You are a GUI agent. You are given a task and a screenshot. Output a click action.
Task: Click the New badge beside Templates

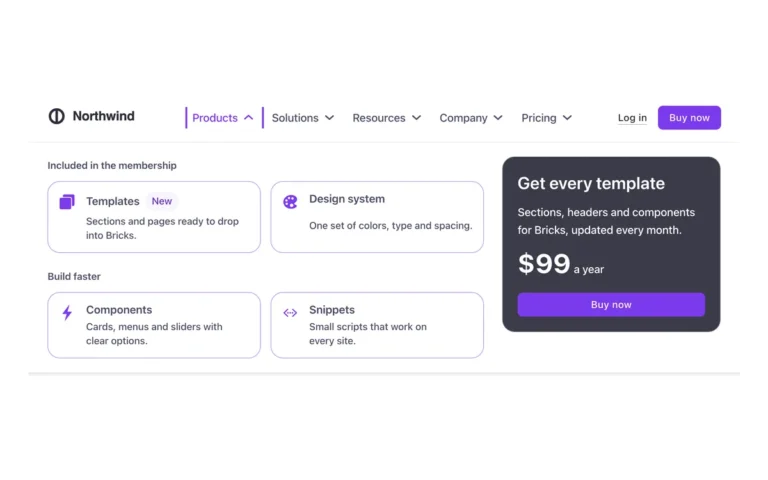pyautogui.click(x=162, y=201)
